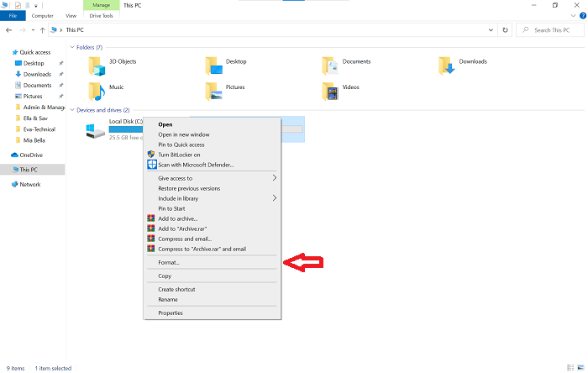Viewport: 588px width, 373px height.
Task: Switch to the Computer ribbon tab
Action: (42, 16)
